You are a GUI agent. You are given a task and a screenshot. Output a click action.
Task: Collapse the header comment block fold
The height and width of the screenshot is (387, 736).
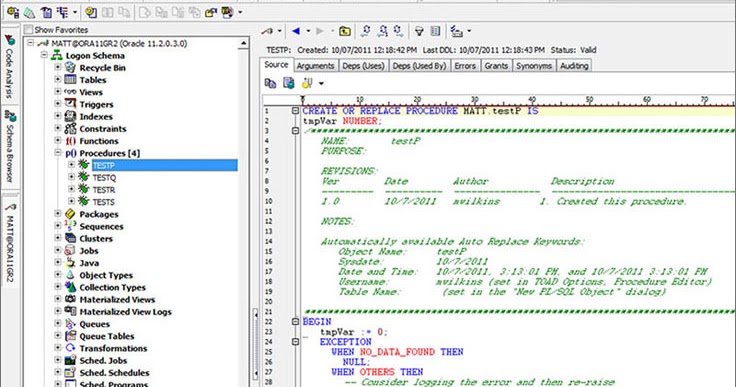[295, 131]
